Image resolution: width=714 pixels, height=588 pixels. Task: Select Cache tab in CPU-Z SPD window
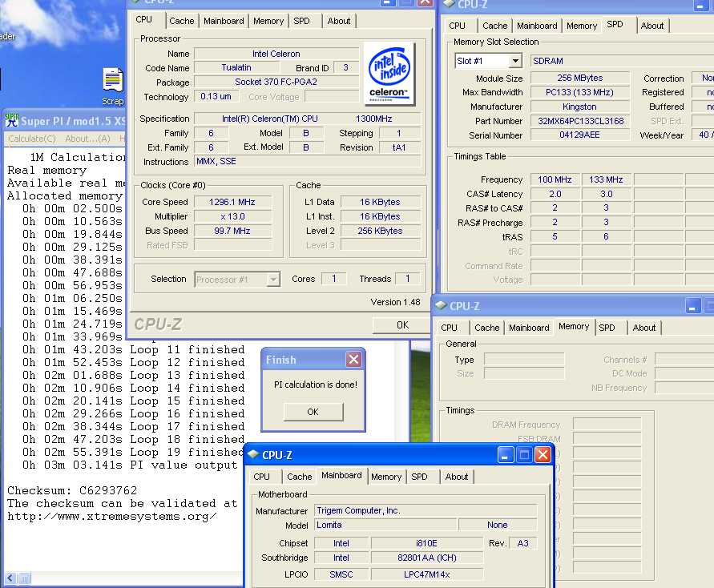click(x=495, y=26)
